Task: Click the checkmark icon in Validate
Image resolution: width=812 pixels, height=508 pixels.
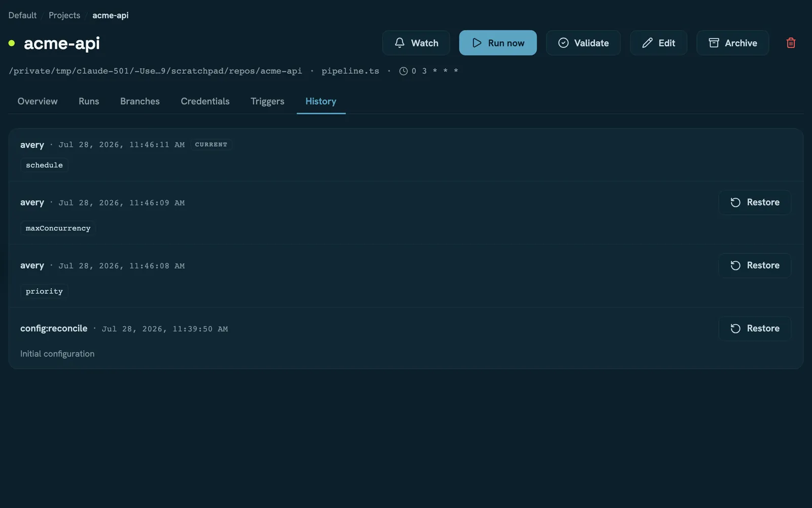Action: pyautogui.click(x=563, y=43)
